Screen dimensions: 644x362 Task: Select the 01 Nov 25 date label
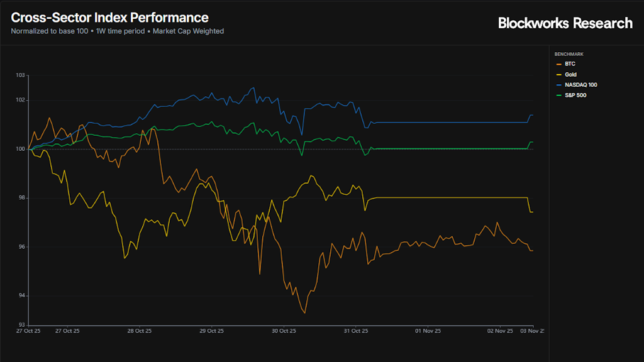428,331
